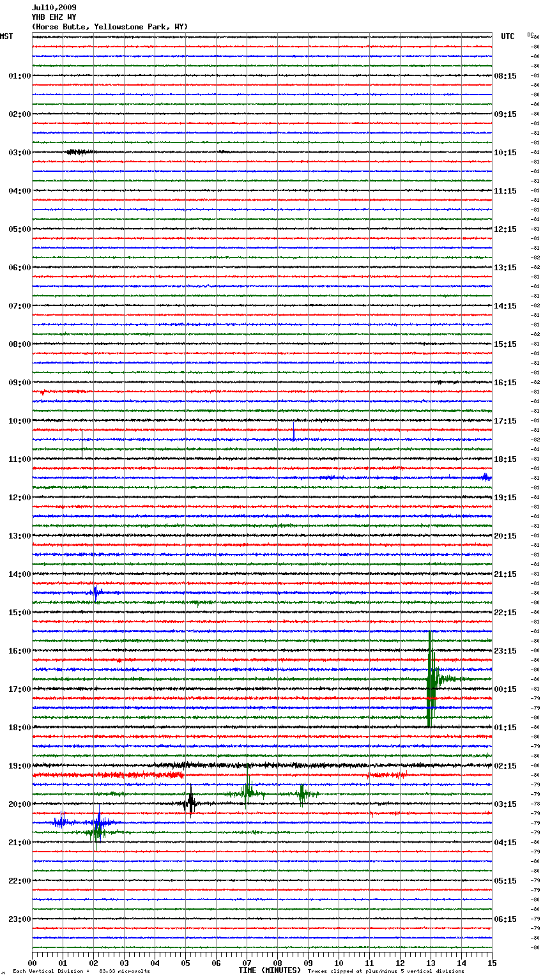
Task: Select the 07:00 MST time label
Action: (x=20, y=306)
